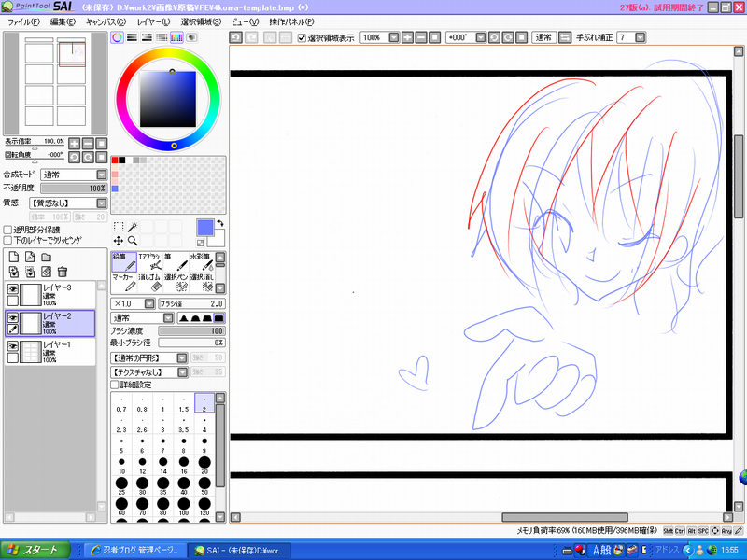This screenshot has width=747, height=560.
Task: Create a new linework layer
Action: [x=30, y=258]
